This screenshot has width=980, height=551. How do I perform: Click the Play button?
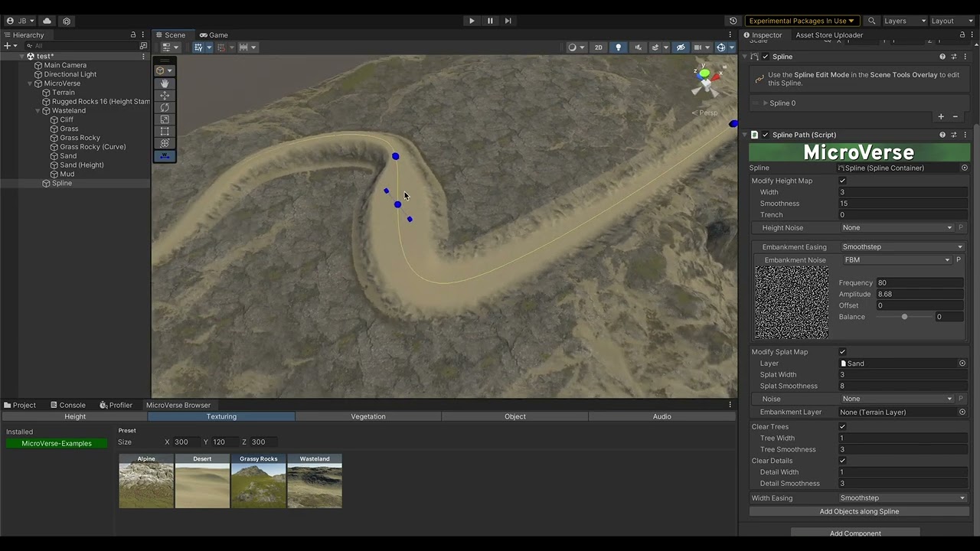472,21
